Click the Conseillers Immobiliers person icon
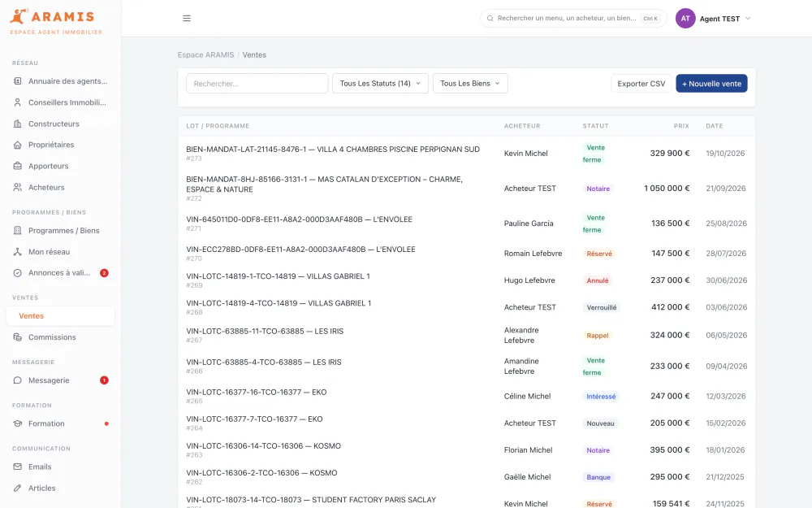812x508 pixels. coord(18,102)
